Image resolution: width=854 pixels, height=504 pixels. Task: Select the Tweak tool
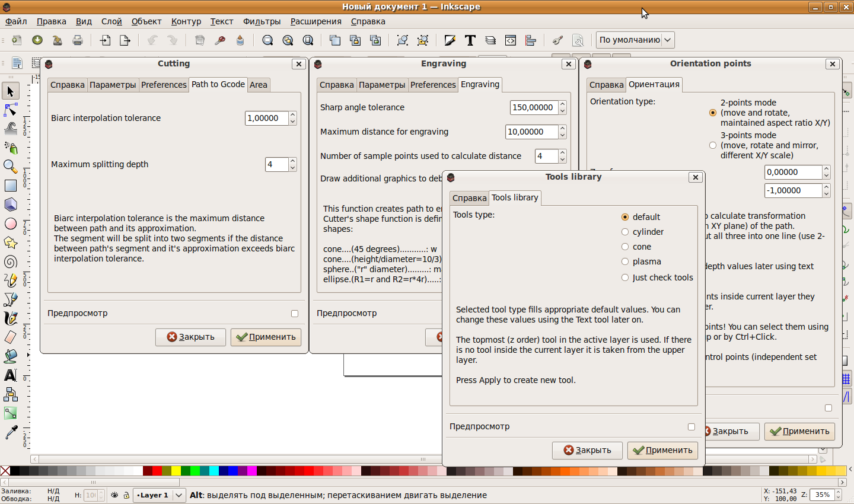[x=11, y=128]
